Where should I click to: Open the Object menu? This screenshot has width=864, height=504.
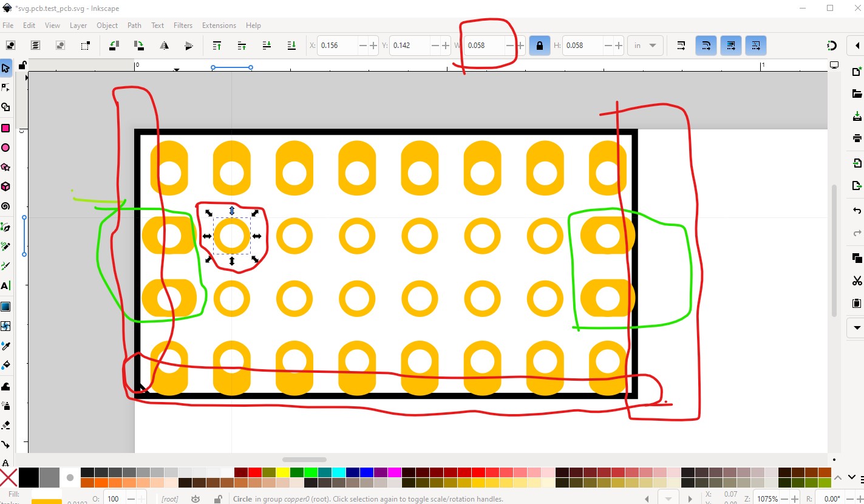pyautogui.click(x=107, y=26)
